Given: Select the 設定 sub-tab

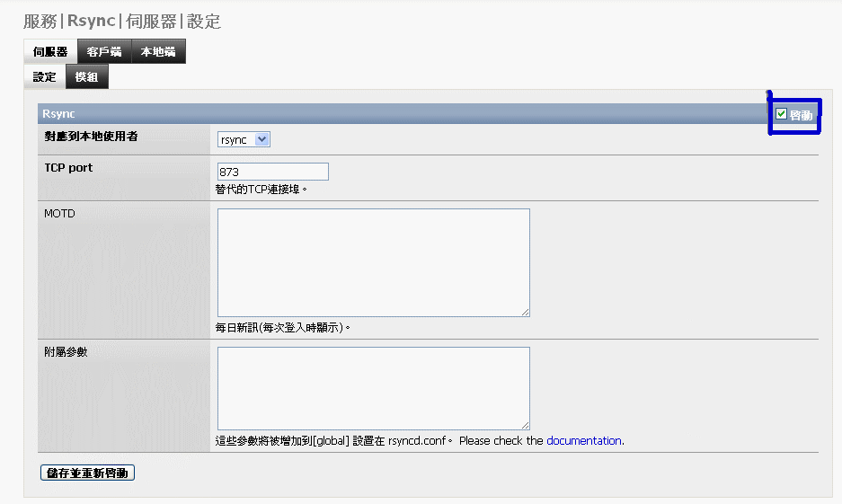Looking at the screenshot, I should [x=45, y=76].
